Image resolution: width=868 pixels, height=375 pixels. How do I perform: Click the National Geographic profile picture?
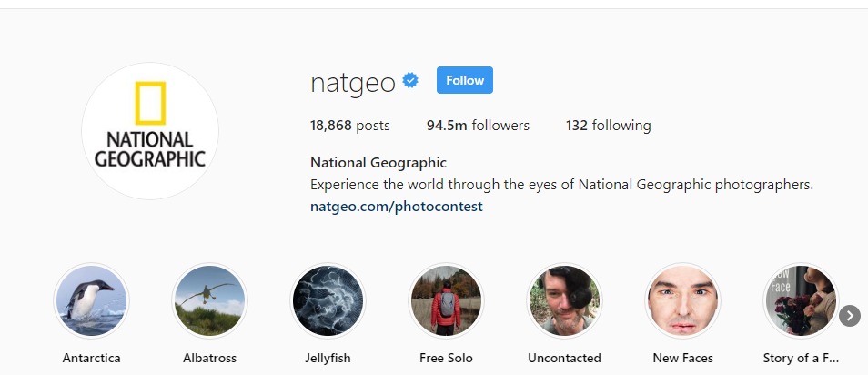[x=150, y=131]
